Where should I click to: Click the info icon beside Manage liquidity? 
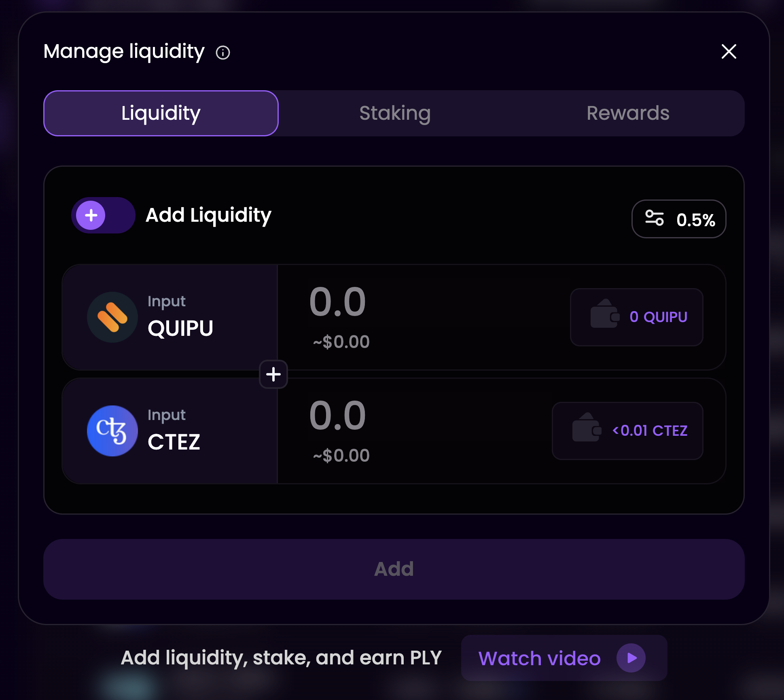[x=223, y=53]
